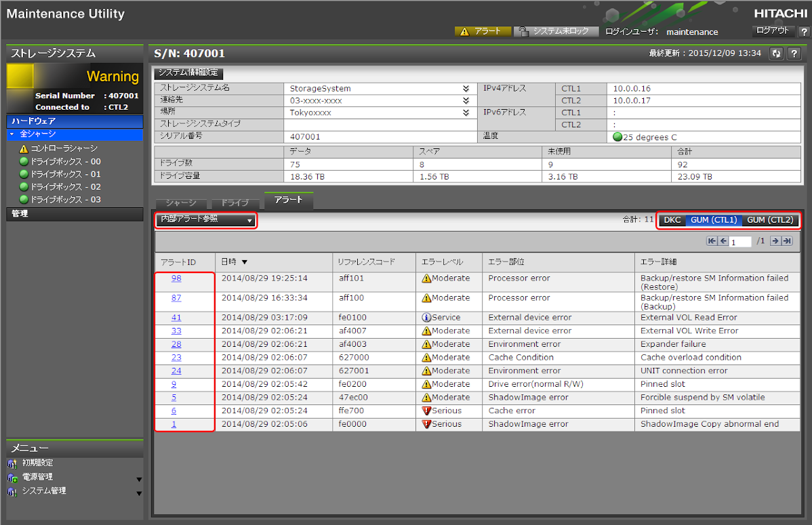This screenshot has width=812, height=525.
Task: Switch to the シャーシ tab
Action: click(x=180, y=203)
